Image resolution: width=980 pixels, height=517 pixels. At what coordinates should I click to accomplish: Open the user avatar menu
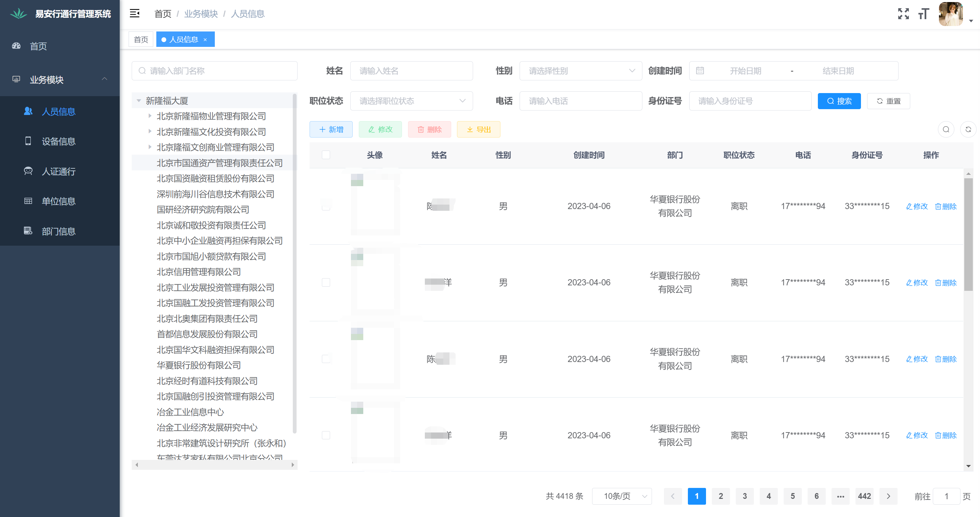click(950, 14)
